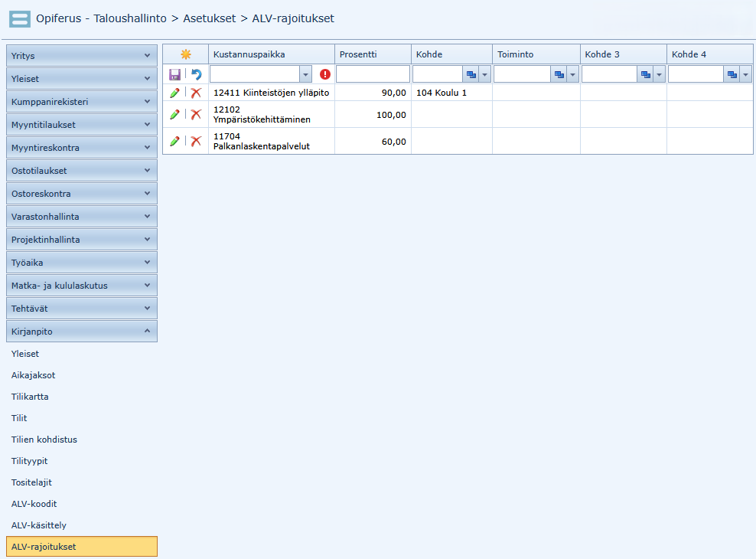Image resolution: width=756 pixels, height=559 pixels.
Task: Open the Kohde 4 lookup window icon
Action: coord(732,74)
